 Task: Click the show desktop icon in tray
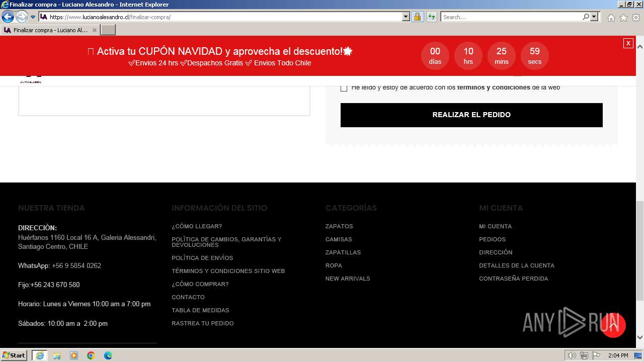[638, 355]
